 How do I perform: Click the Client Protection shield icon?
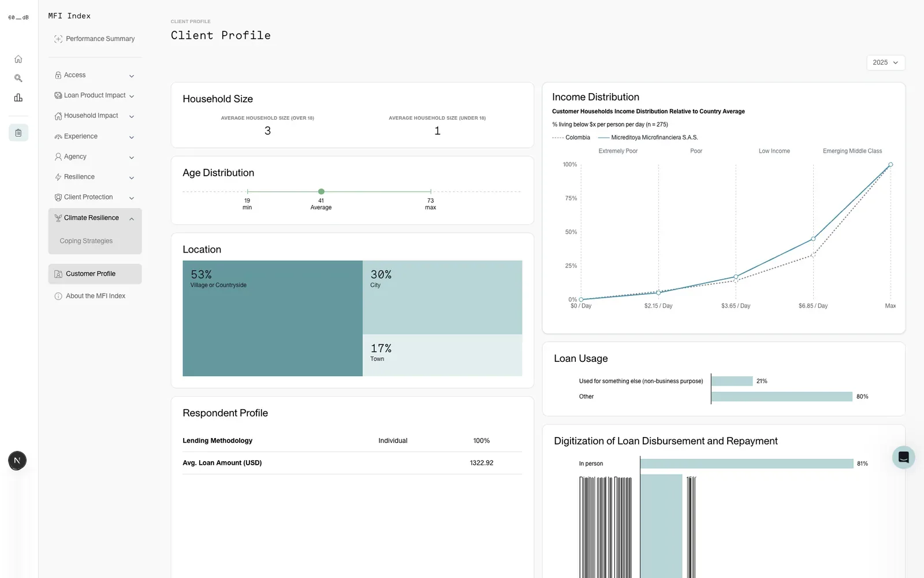(x=58, y=197)
